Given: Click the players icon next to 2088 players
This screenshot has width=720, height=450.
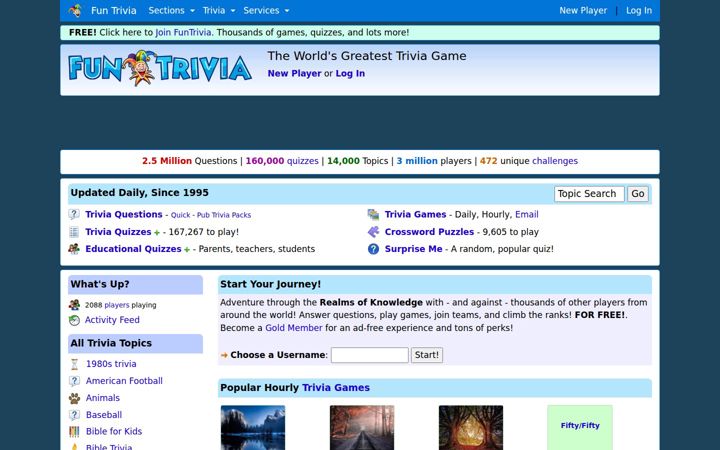Looking at the screenshot, I should pyautogui.click(x=74, y=305).
